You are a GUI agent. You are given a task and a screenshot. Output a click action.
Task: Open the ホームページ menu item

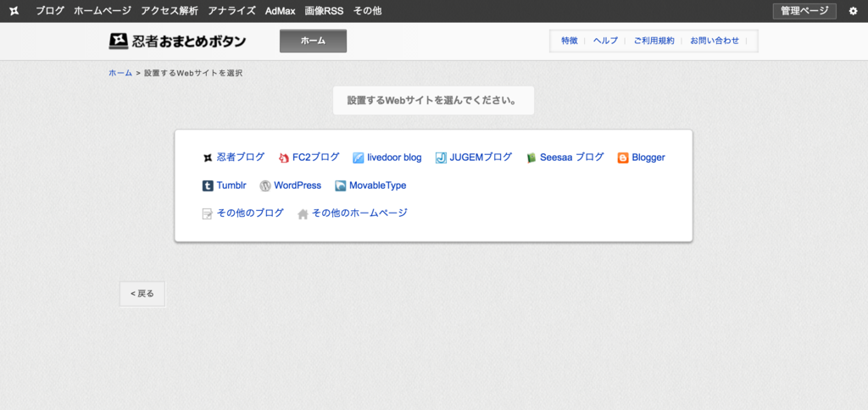(x=103, y=10)
